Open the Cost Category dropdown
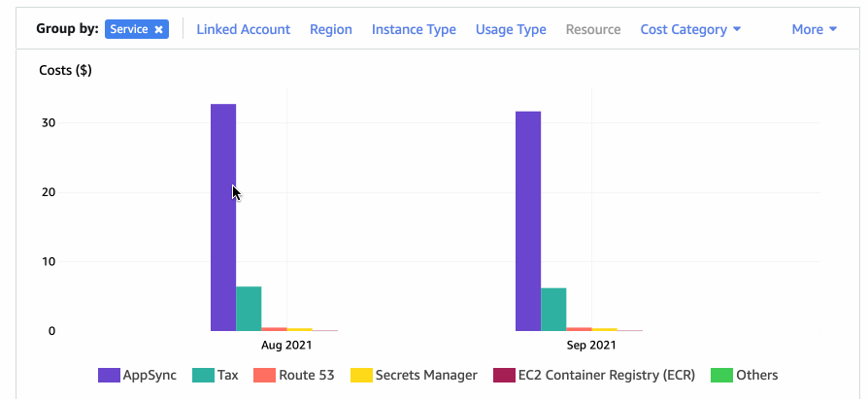Image resolution: width=868 pixels, height=399 pixels. pos(690,29)
